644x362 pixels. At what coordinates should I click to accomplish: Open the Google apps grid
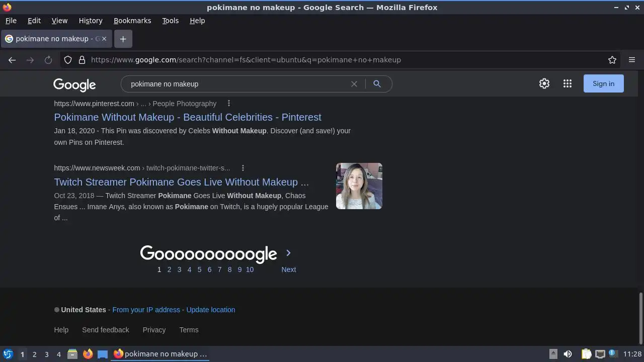(568, 83)
